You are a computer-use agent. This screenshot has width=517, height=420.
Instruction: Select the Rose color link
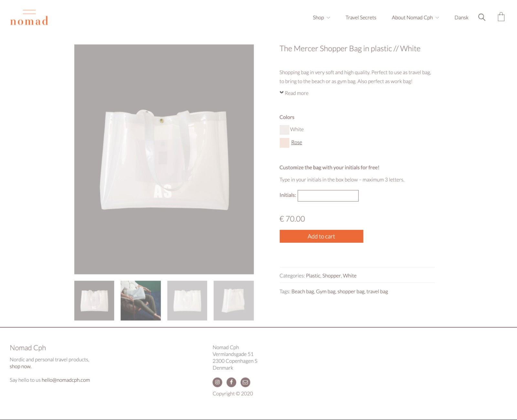click(297, 142)
